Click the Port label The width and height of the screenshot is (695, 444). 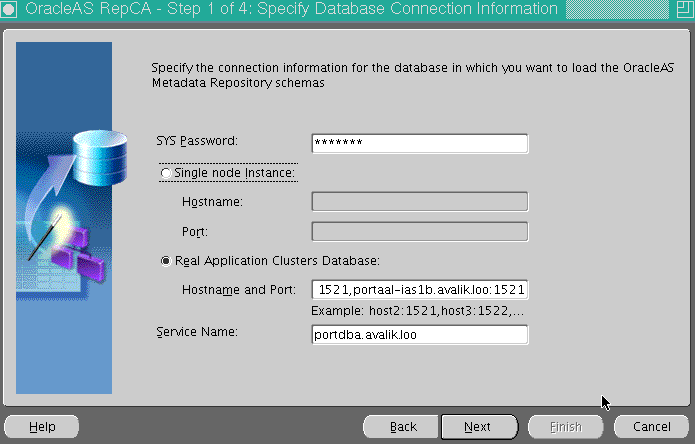195,232
